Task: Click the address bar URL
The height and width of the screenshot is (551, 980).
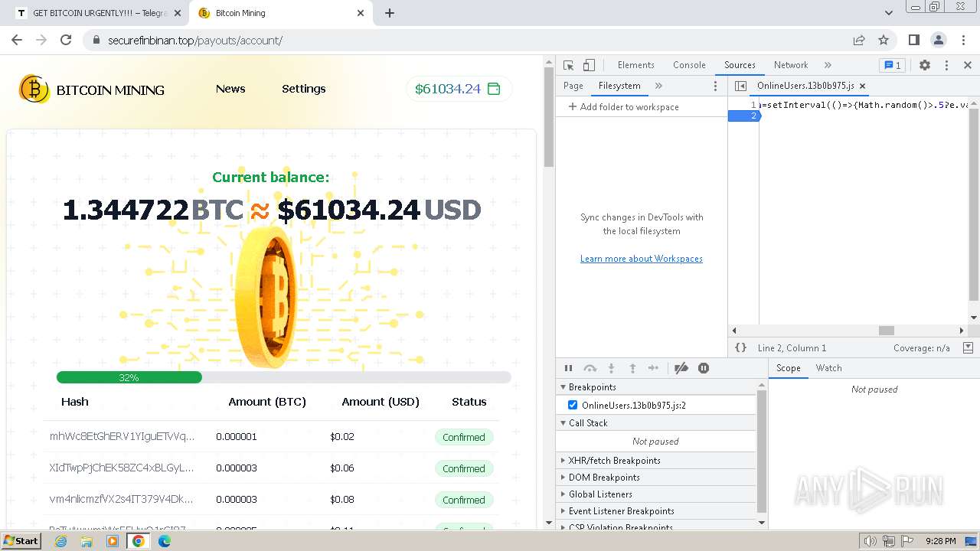Action: [x=195, y=41]
